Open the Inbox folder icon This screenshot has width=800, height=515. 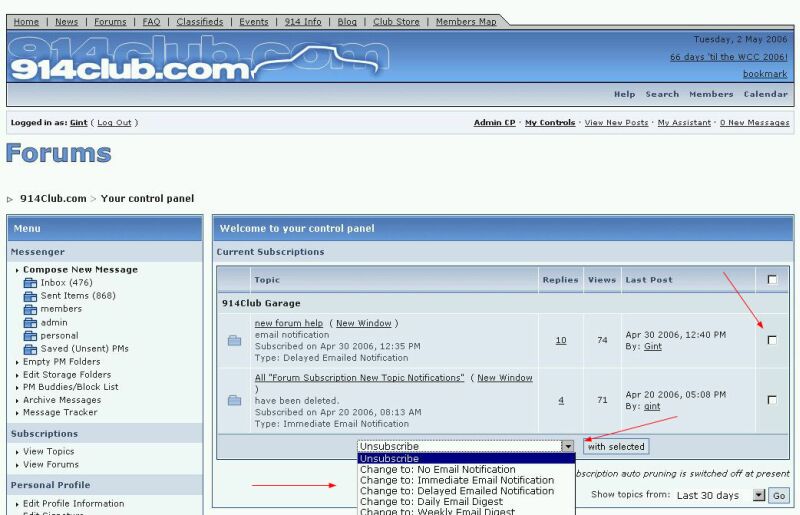click(31, 283)
